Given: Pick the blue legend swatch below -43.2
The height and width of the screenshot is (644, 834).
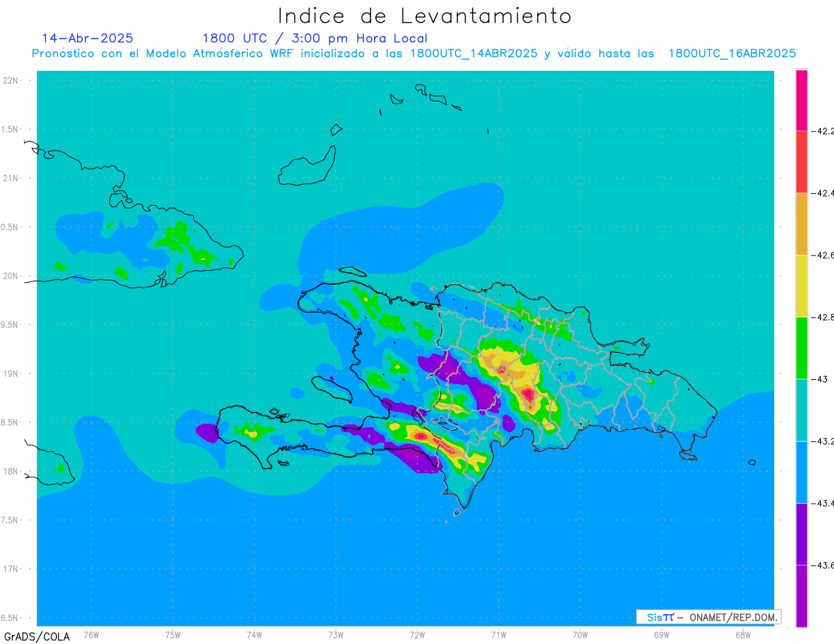Looking at the screenshot, I should [801, 472].
